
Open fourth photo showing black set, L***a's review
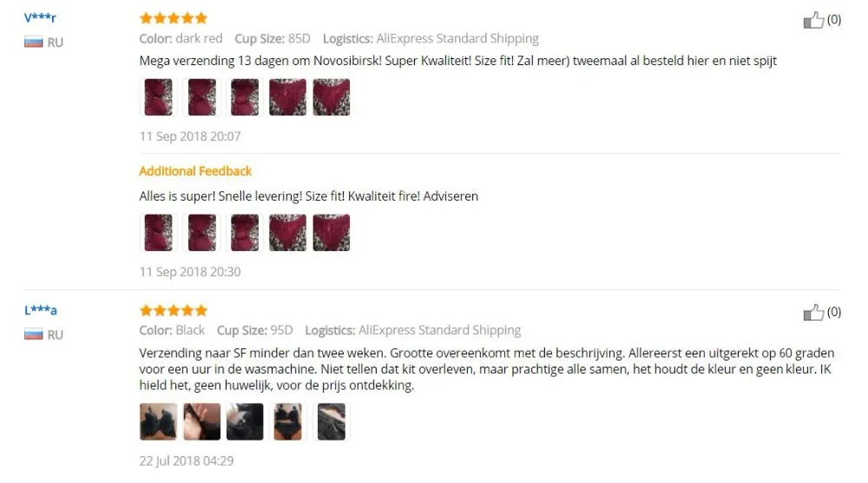(288, 422)
